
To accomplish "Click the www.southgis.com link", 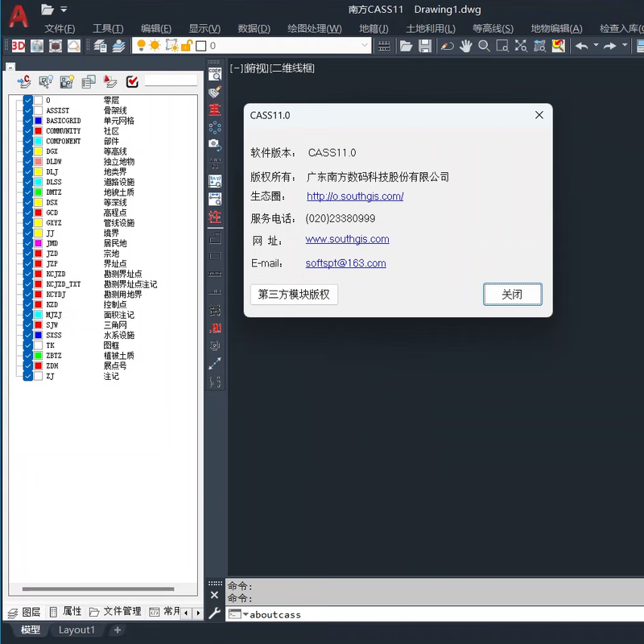I will [x=347, y=239].
